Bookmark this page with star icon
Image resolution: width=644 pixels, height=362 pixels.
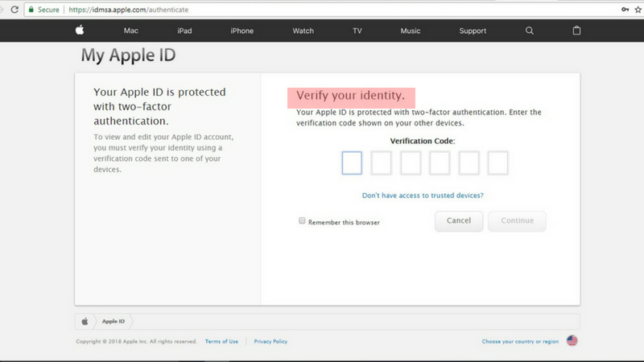pyautogui.click(x=638, y=10)
